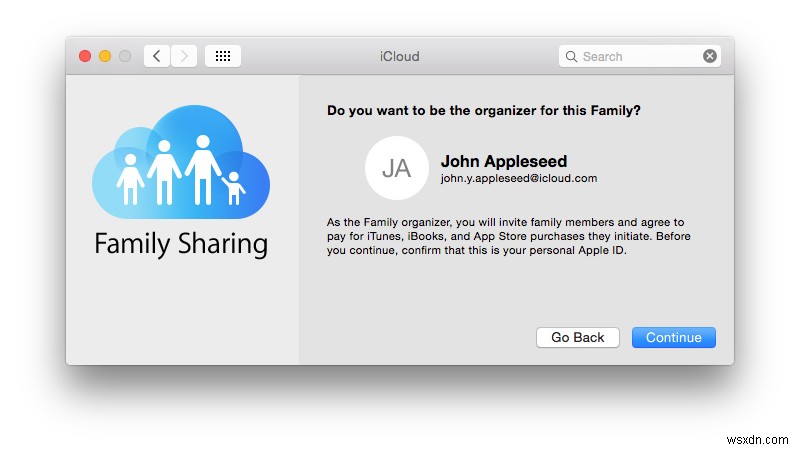Clear the search field with X icon
This screenshot has width=800, height=450.
710,56
